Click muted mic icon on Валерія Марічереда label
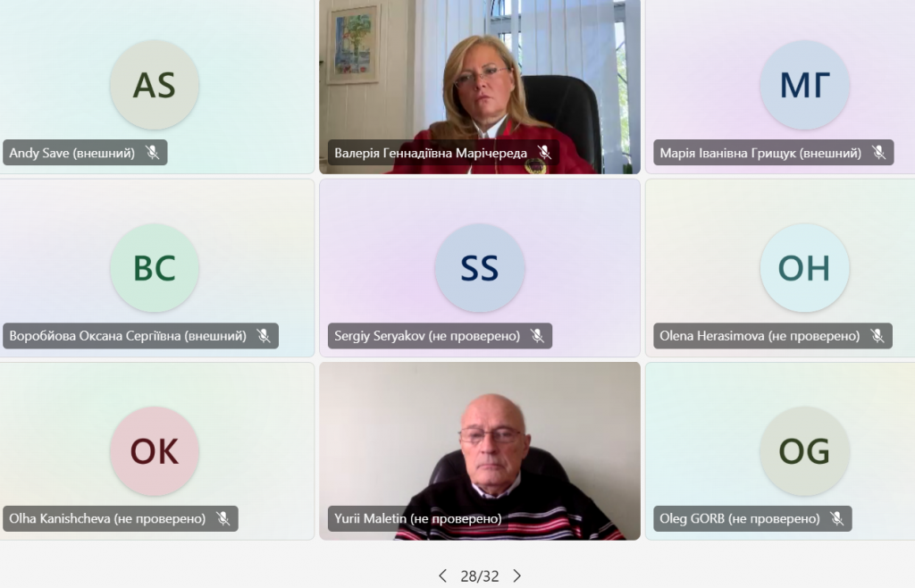 tap(544, 153)
